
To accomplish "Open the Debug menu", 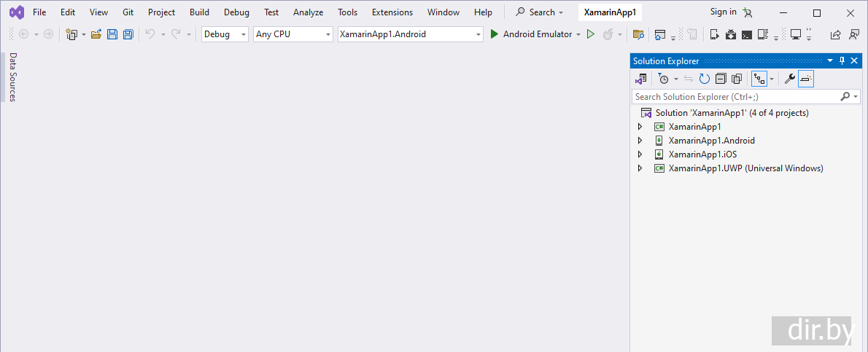I will tap(236, 12).
